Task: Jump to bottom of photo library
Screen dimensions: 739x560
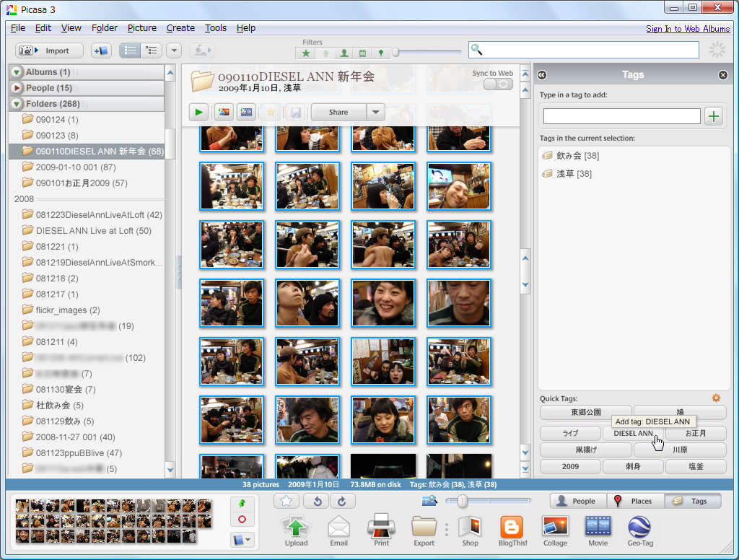Action: (525, 468)
